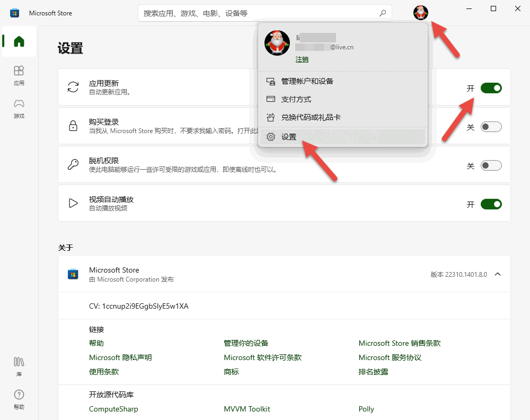Maximize the Microsoft Store window
Viewport: 530px width, 420px height.
click(x=493, y=9)
